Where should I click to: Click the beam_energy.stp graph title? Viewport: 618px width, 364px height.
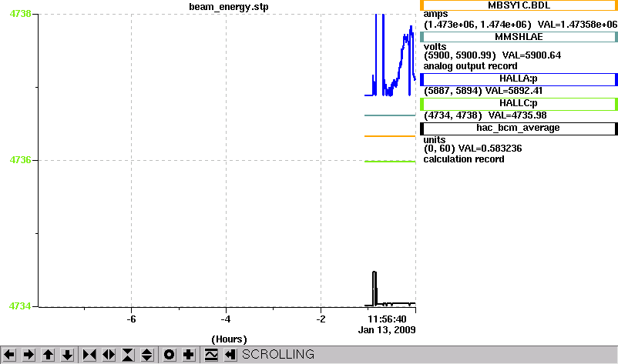point(229,7)
